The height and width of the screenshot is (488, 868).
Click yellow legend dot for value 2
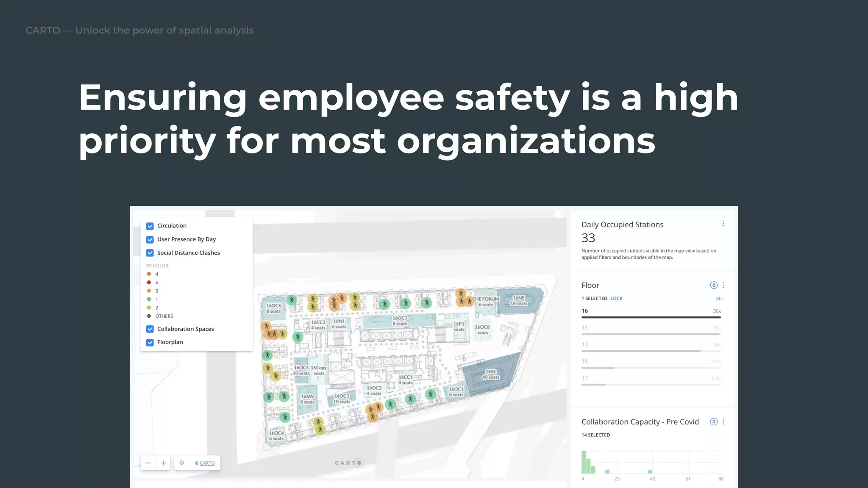(x=149, y=308)
